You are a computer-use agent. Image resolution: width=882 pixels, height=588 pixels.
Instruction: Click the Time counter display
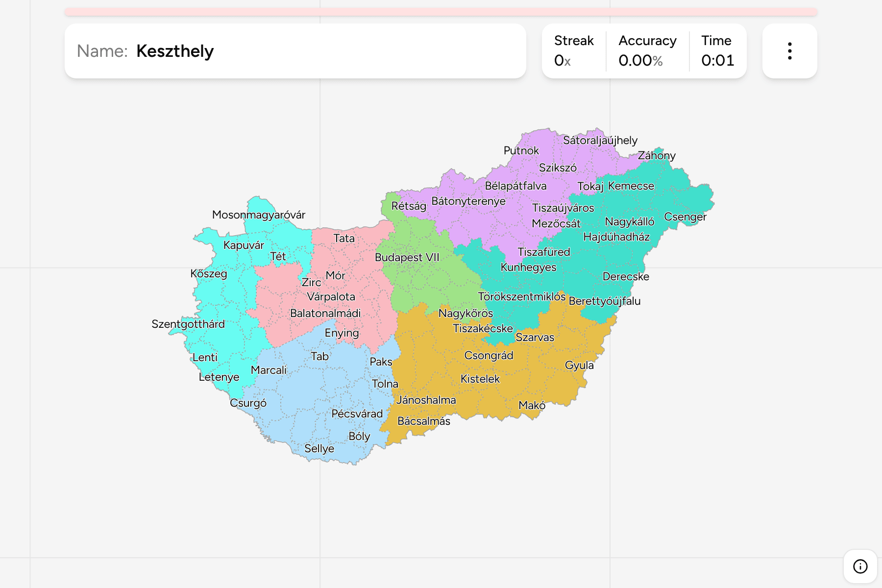717,51
